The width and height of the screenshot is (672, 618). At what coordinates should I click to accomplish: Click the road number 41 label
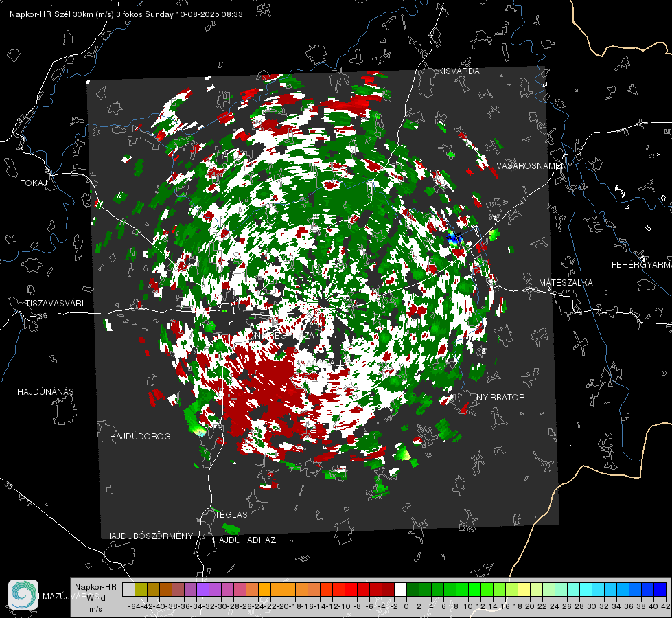(522, 201)
